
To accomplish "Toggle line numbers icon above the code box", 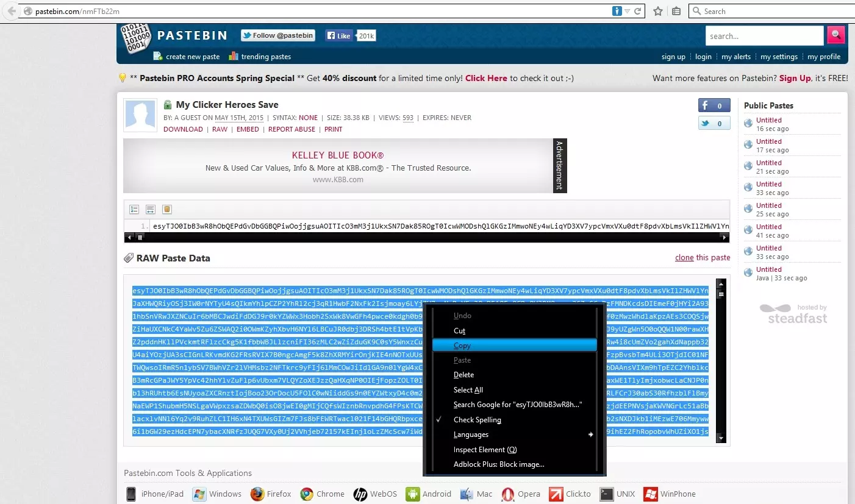I will 134,210.
